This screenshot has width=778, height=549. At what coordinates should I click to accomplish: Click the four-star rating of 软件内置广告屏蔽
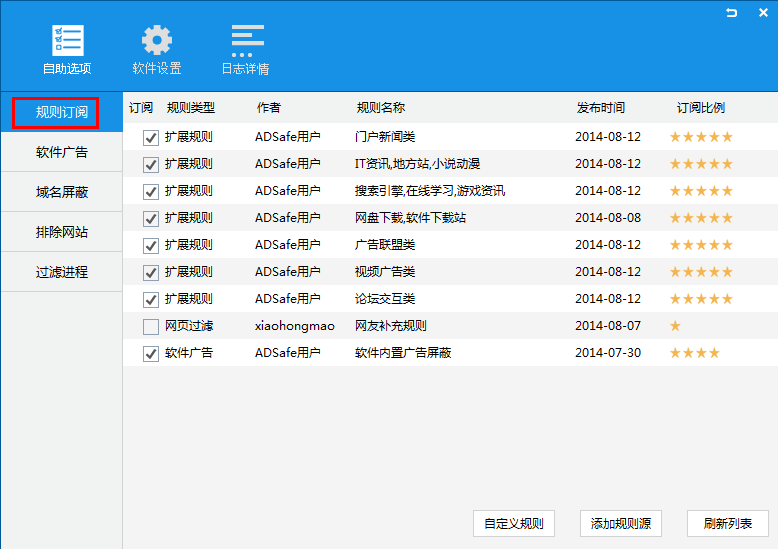coord(695,353)
